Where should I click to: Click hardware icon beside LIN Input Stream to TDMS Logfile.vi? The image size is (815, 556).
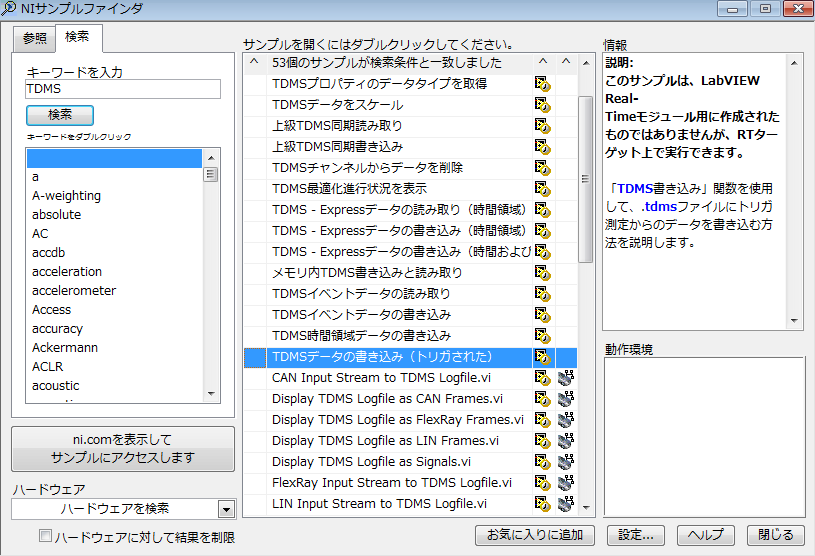pyautogui.click(x=566, y=504)
